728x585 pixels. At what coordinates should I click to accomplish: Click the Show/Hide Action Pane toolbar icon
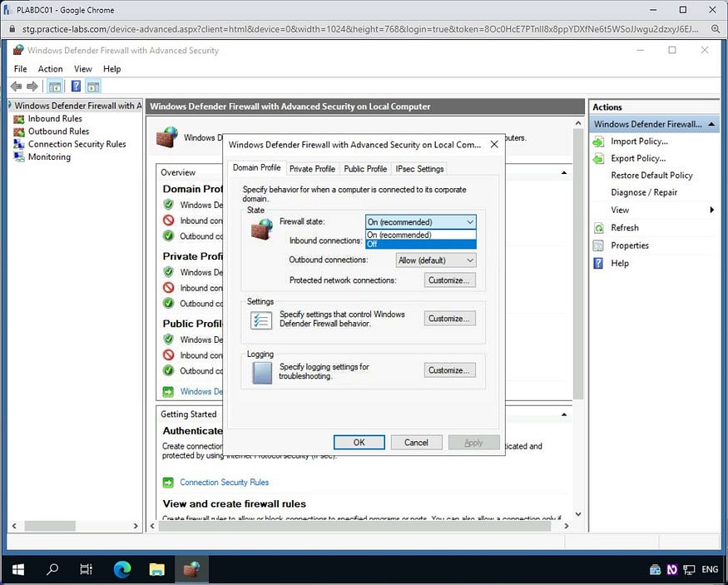[93, 87]
